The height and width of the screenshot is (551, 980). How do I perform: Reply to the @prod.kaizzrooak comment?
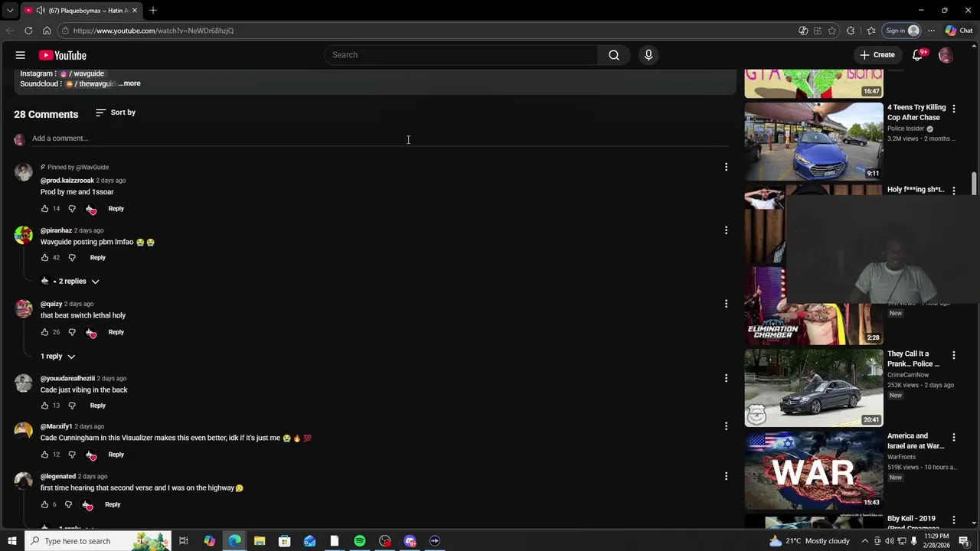pos(116,209)
